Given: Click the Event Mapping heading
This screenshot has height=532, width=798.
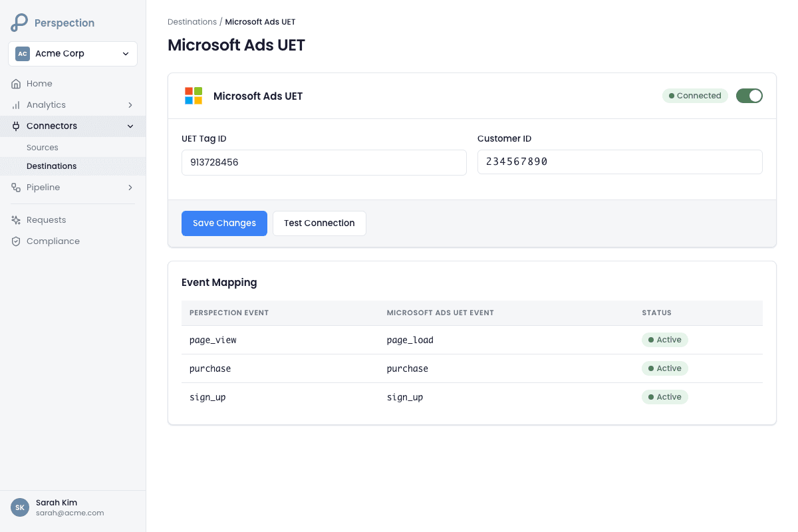Looking at the screenshot, I should pyautogui.click(x=219, y=283).
